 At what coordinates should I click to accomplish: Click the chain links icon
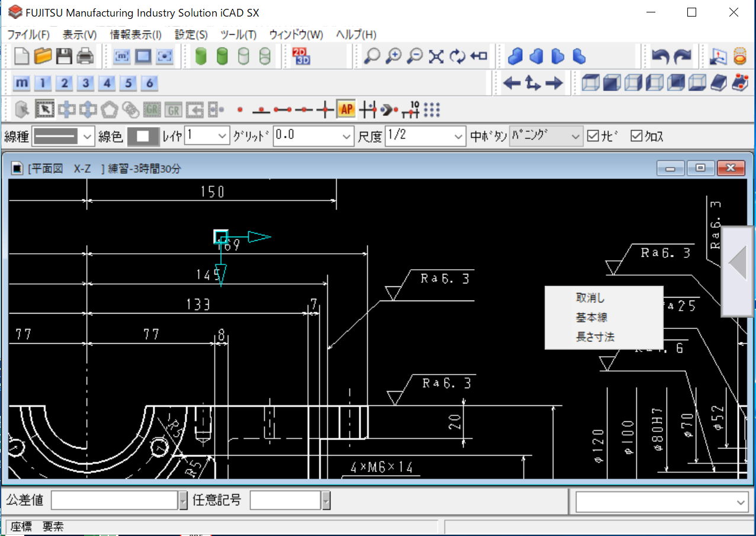[x=131, y=109]
